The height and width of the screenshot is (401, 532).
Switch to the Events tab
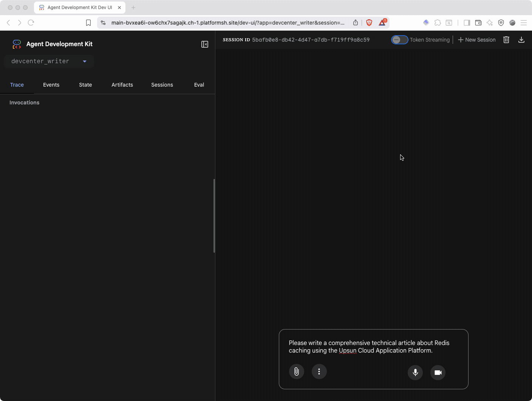pos(51,85)
